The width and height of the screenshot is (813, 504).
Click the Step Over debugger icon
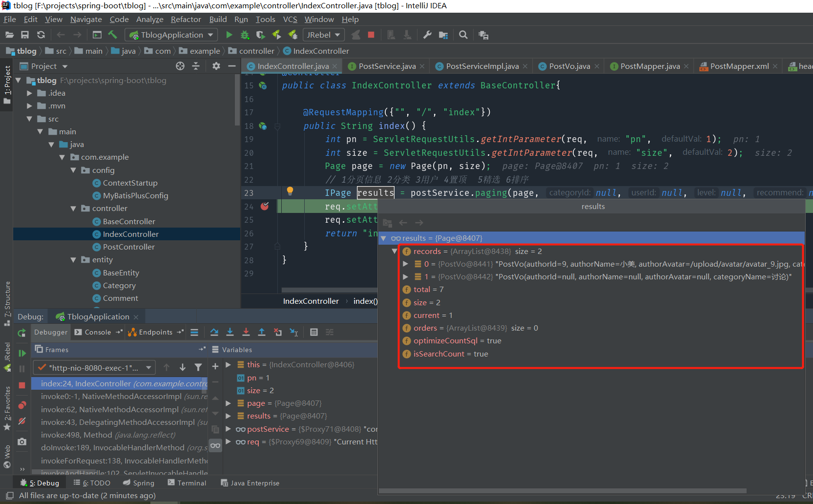tap(214, 332)
